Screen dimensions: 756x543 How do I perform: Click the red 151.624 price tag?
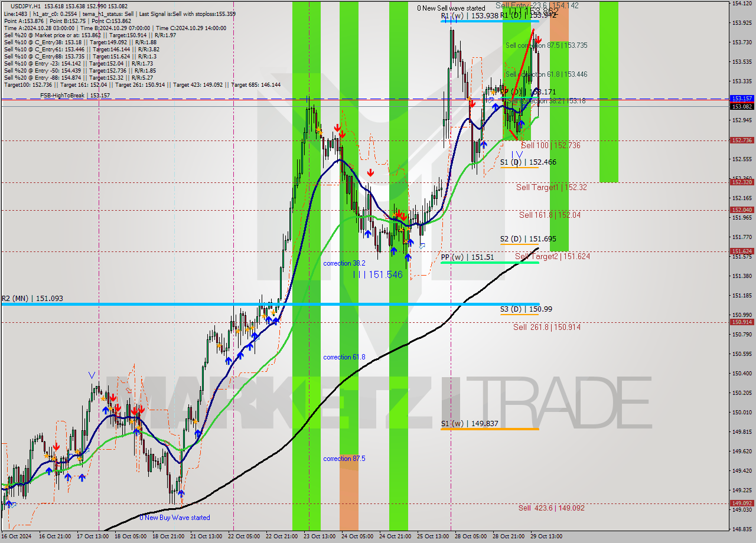742,251
